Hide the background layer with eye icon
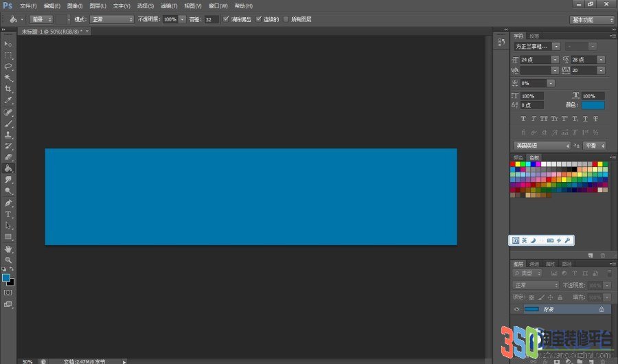The image size is (618, 364). pos(516,309)
